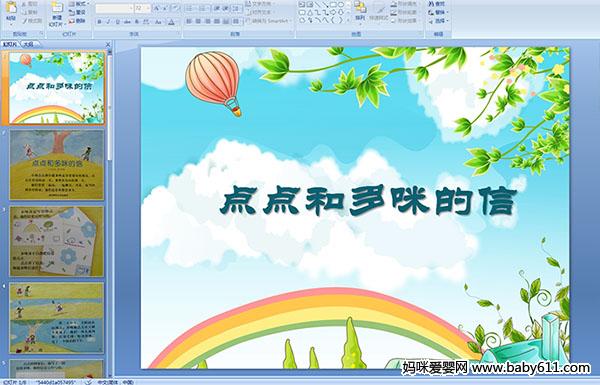Click the Find binoculars icon

tap(438, 4)
